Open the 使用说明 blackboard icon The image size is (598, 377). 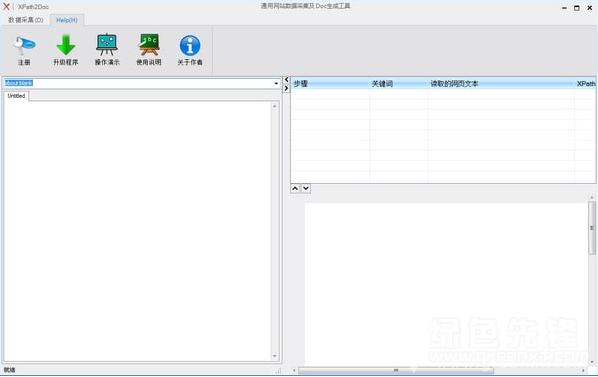(149, 45)
